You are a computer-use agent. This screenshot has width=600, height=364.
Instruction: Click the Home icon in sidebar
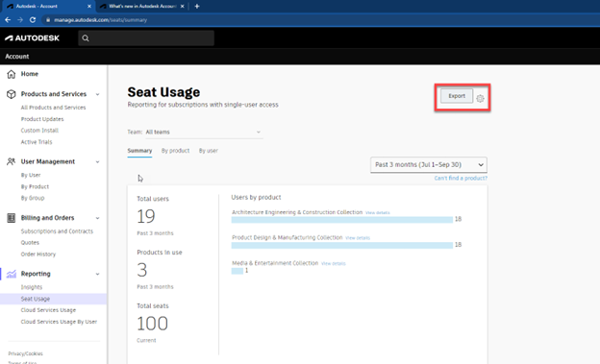[12, 74]
